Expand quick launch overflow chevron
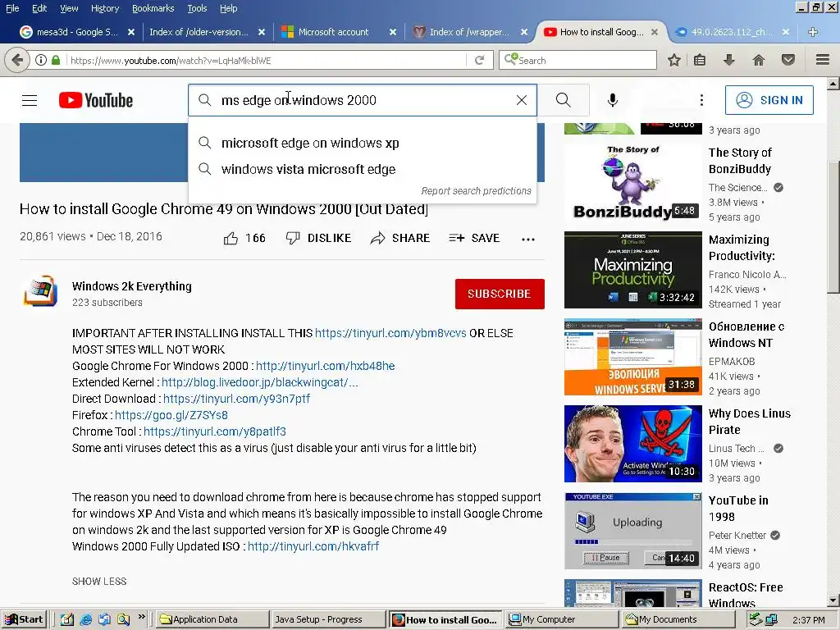840x630 pixels. (x=141, y=617)
